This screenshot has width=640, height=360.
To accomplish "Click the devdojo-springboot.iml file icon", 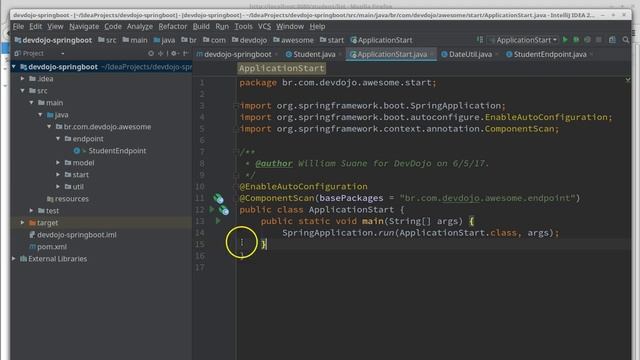I will (32, 235).
